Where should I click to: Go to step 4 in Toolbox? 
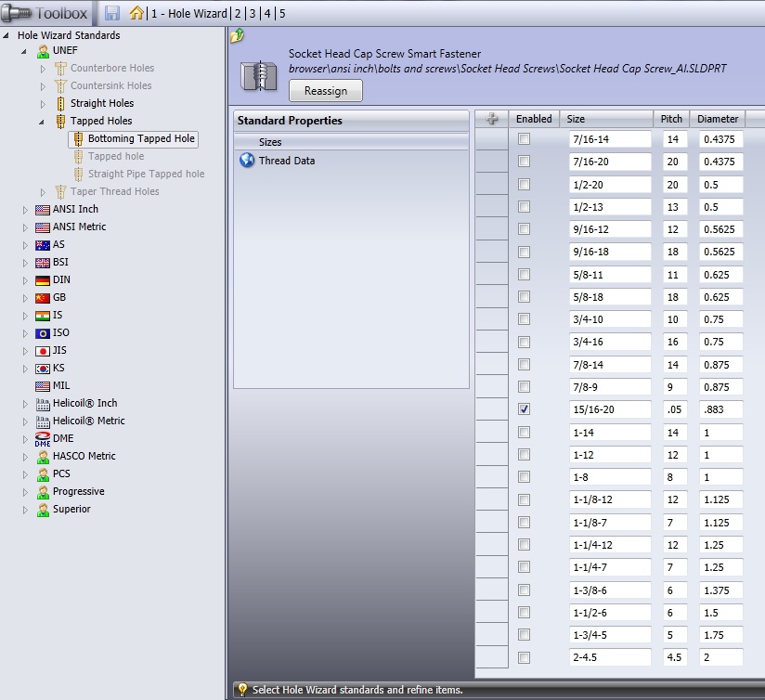(267, 13)
